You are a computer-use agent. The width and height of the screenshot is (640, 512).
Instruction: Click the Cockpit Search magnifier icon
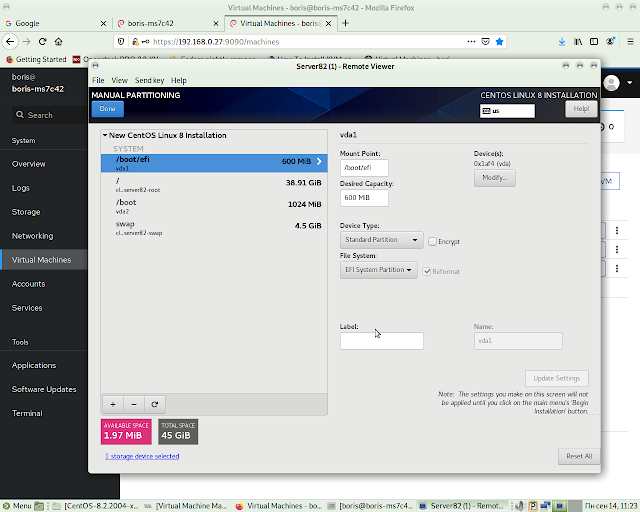coord(20,115)
